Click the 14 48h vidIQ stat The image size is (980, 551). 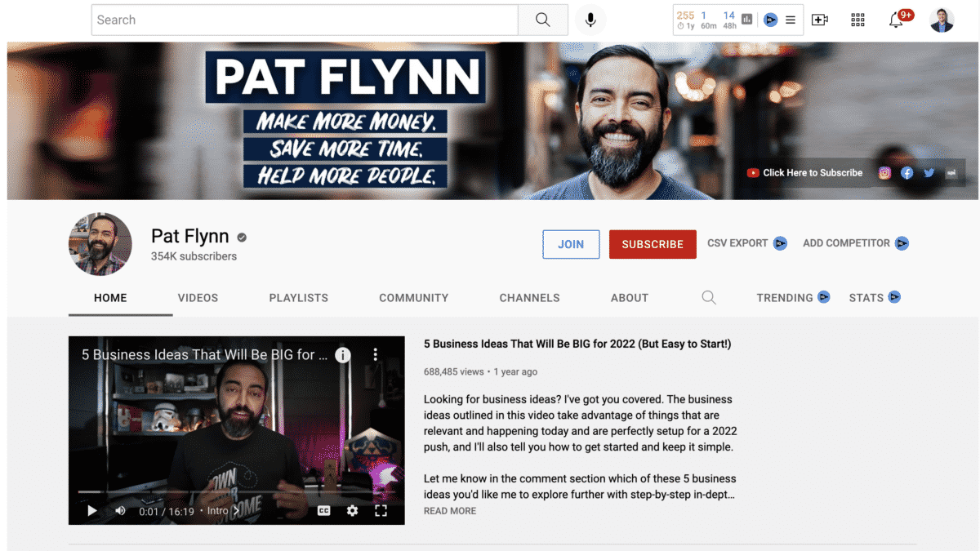click(729, 20)
